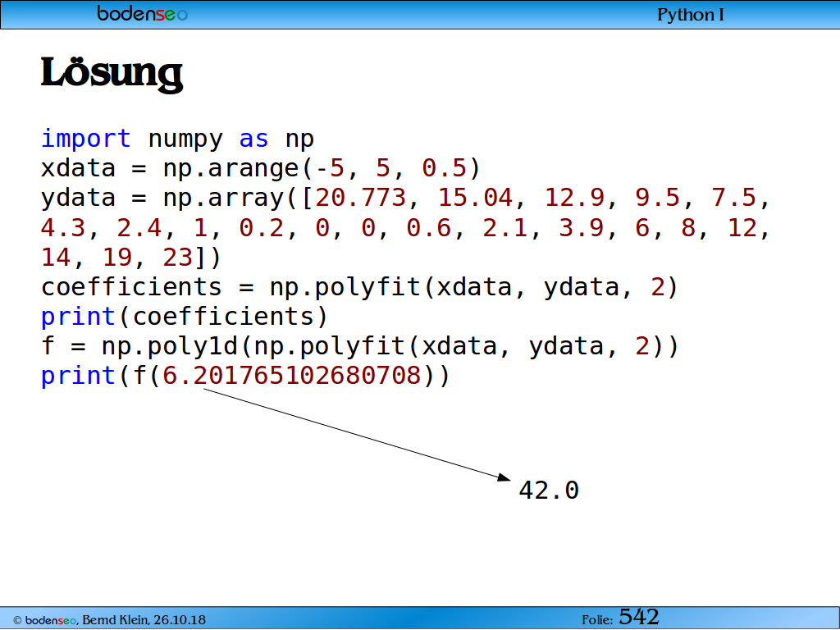
Task: Click the 'import numpy as np' line
Action: 177,139
